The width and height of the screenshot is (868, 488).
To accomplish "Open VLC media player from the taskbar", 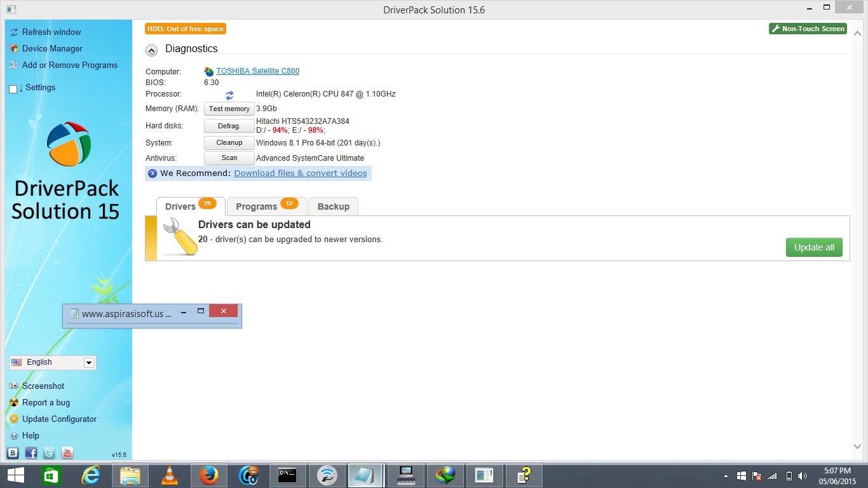I will point(169,475).
